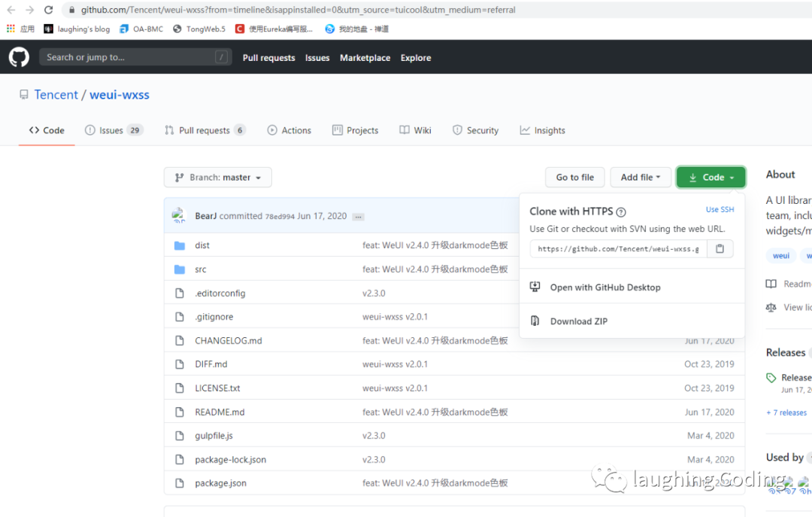Open the weui-wxss repository link

pos(119,94)
